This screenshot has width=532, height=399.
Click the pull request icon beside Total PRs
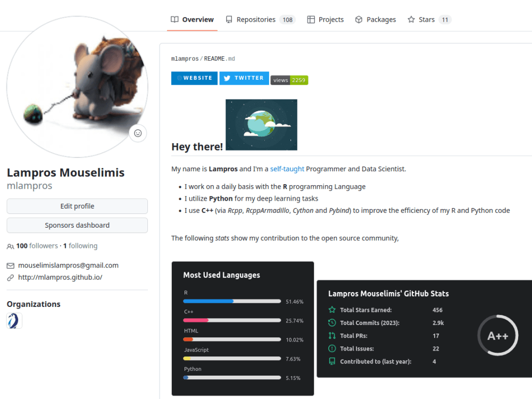click(332, 336)
